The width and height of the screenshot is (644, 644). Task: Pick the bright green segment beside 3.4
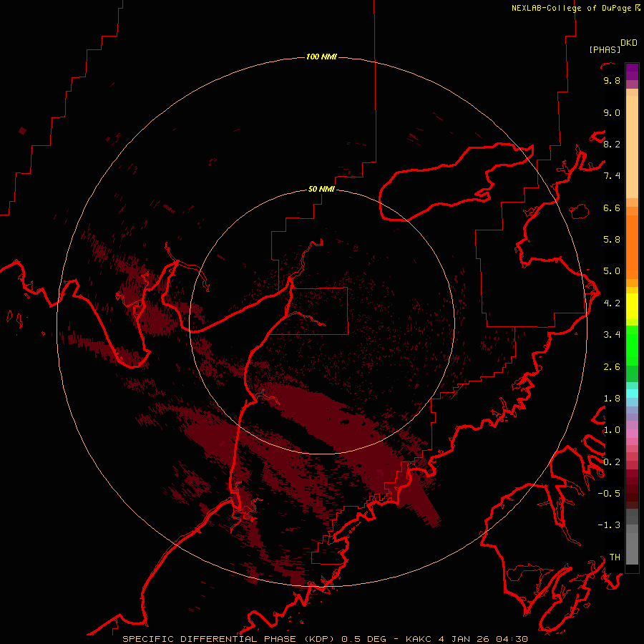[632, 345]
